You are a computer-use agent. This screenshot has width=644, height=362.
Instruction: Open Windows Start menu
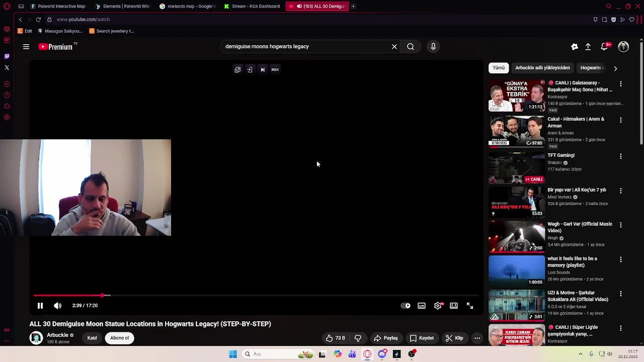(233, 354)
